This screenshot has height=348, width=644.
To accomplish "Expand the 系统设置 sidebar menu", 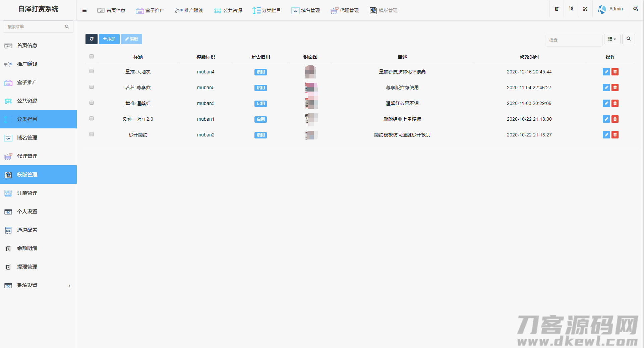I will (38, 285).
